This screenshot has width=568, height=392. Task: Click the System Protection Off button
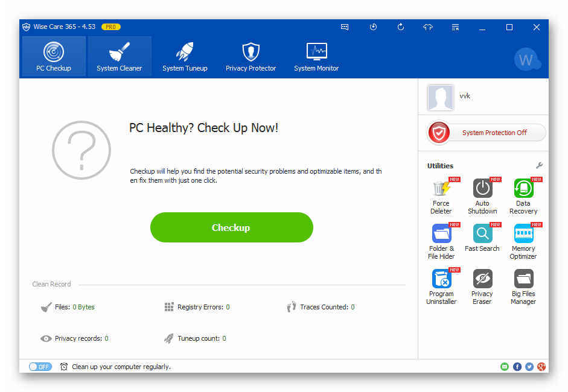tap(487, 133)
